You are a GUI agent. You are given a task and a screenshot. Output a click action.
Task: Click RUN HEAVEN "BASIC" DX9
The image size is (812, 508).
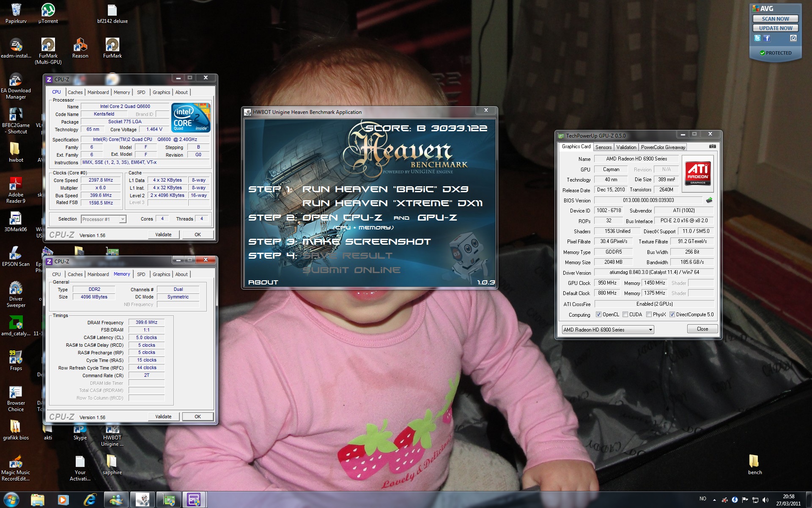click(385, 189)
